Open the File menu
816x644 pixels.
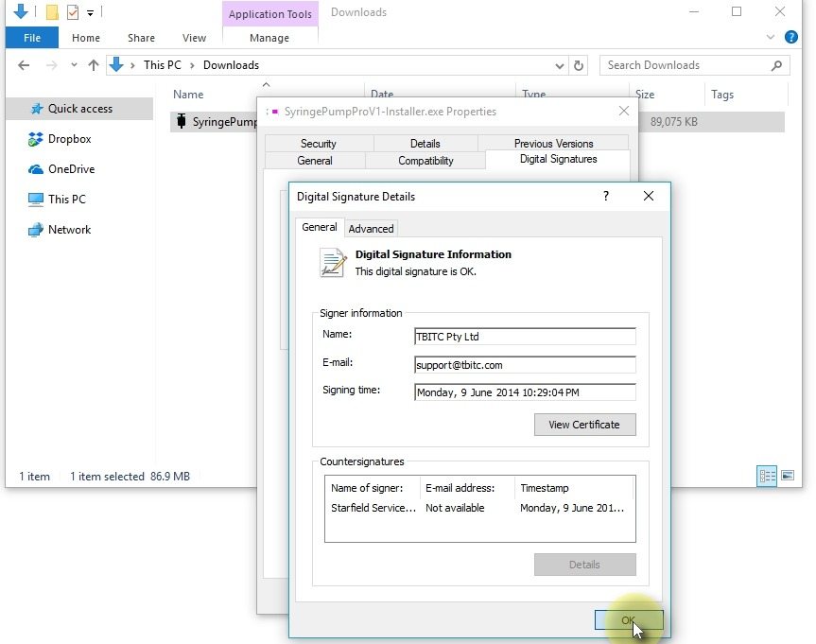(32, 38)
